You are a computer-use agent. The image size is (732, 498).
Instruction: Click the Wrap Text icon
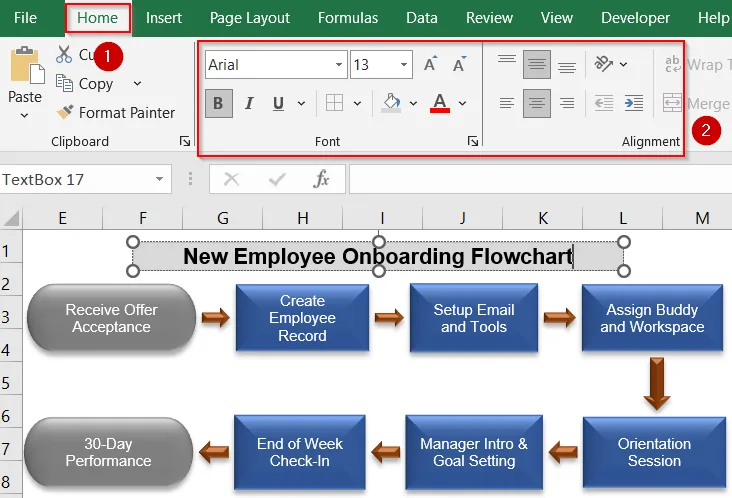coord(673,64)
